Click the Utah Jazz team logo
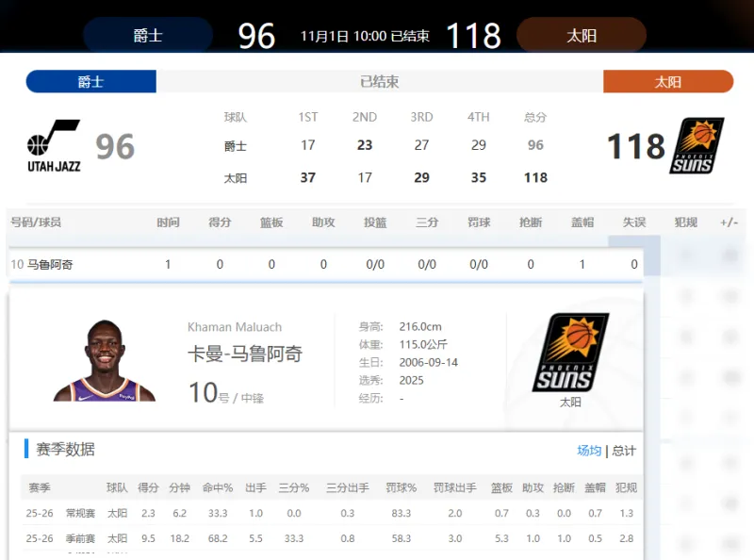This screenshot has height=560, width=754. tap(54, 146)
